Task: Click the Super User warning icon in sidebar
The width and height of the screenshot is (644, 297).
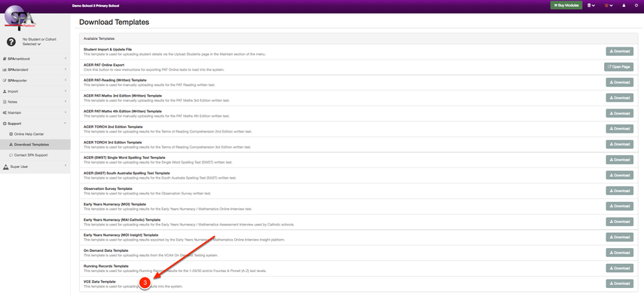Action: pos(6,167)
